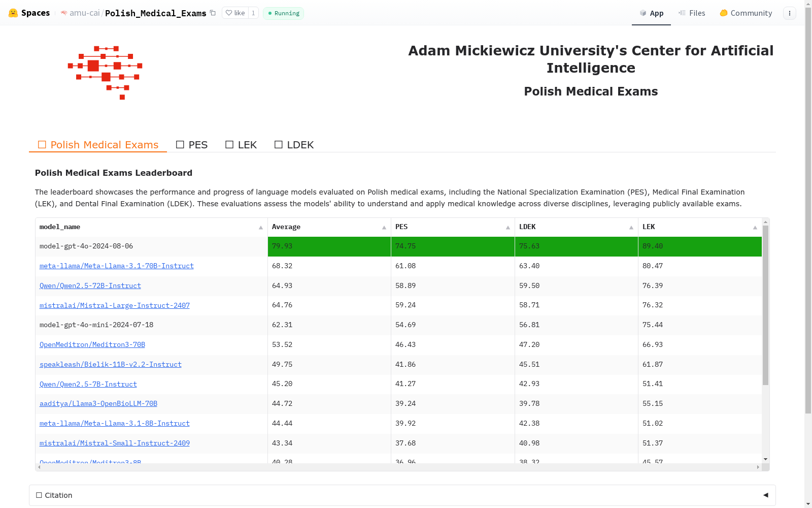The width and height of the screenshot is (812, 508).
Task: Select the model-gpt-4o-2024-08-06 cell
Action: pos(151,246)
